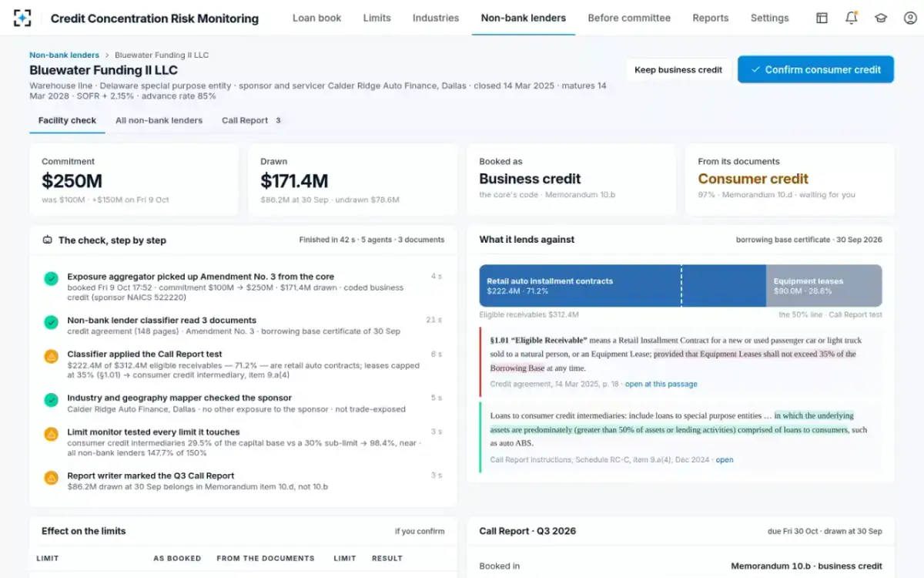This screenshot has width=924, height=578.
Task: Go to the Loan book tab
Action: point(316,18)
